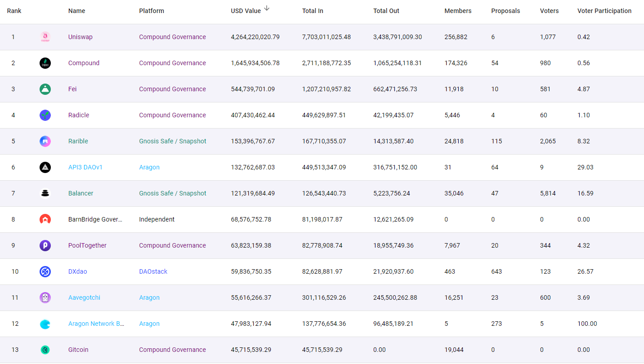Click the Balancer logo icon
Screen dimensions: 644x364
[x=45, y=193]
